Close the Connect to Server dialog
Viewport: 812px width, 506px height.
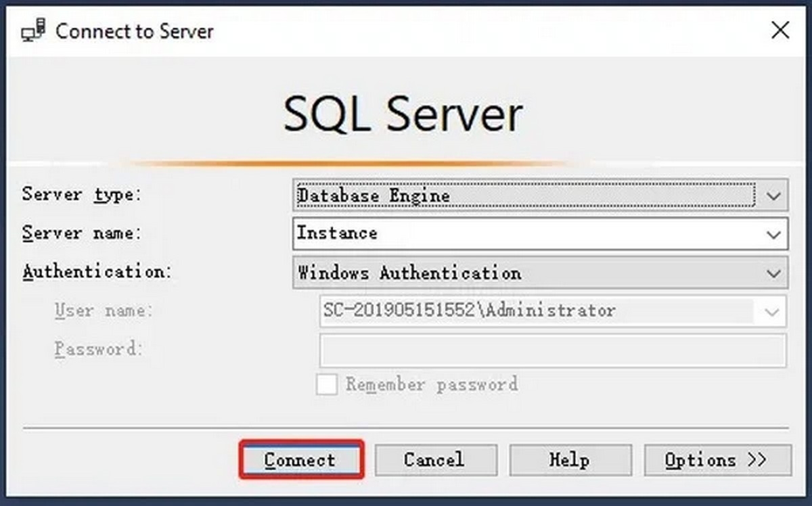[780, 30]
